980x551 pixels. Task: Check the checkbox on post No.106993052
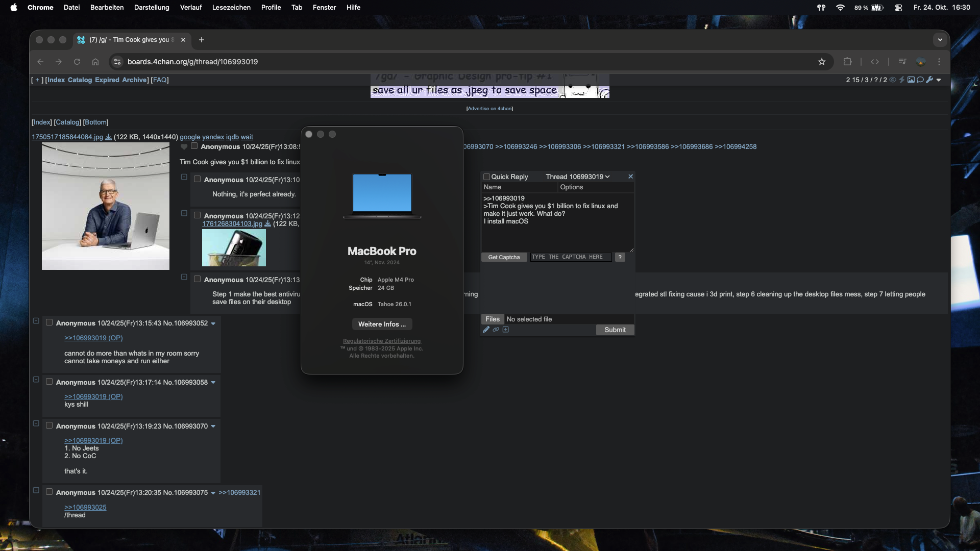[50, 322]
